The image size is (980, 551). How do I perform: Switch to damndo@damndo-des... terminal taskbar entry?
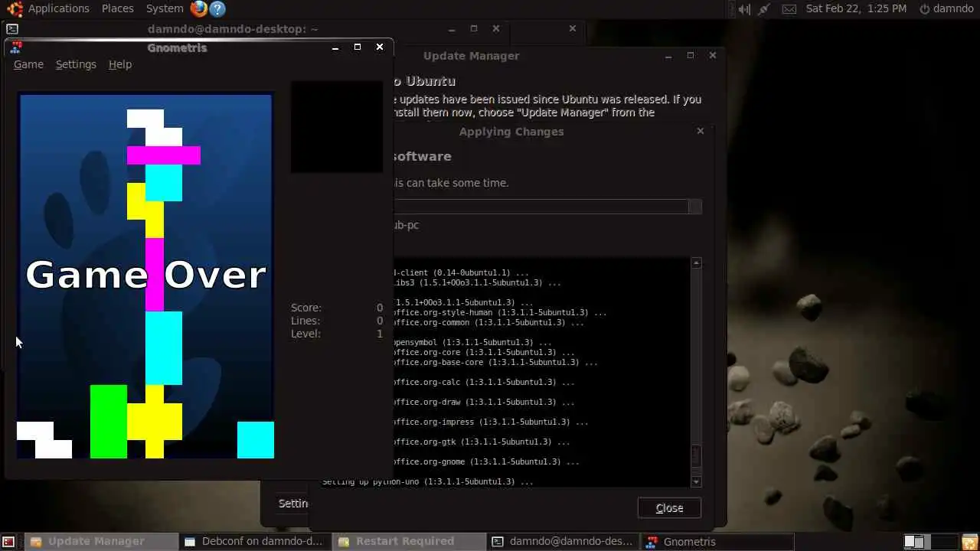click(563, 542)
